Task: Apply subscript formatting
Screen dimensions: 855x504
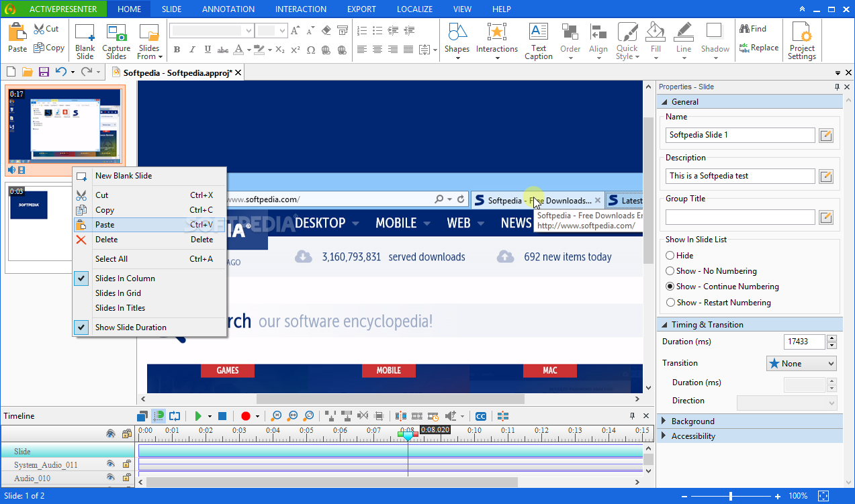Action: click(x=280, y=50)
